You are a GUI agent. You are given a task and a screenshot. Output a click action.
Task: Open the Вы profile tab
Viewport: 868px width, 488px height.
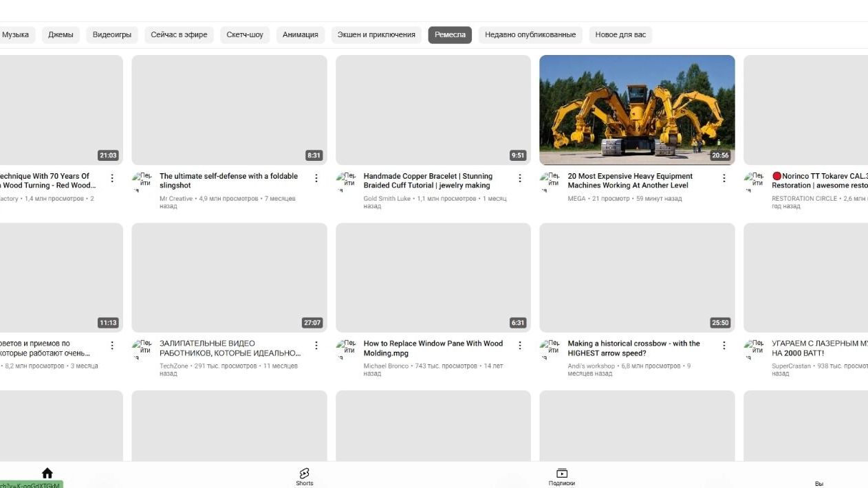(819, 484)
